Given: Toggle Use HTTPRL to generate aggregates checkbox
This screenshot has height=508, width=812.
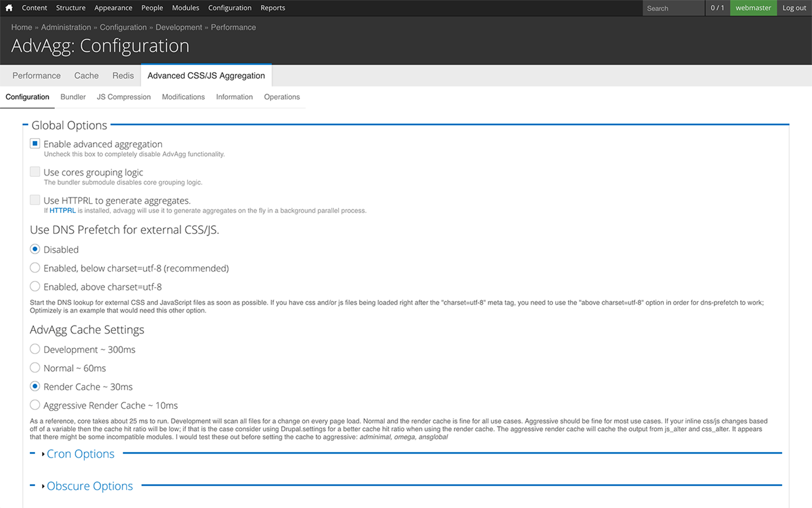Looking at the screenshot, I should pos(35,200).
